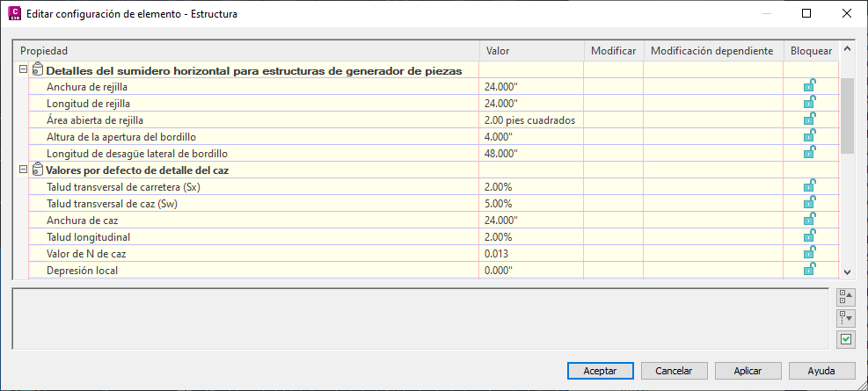
Task: Click the scrollbar down arrow
Action: click(848, 272)
